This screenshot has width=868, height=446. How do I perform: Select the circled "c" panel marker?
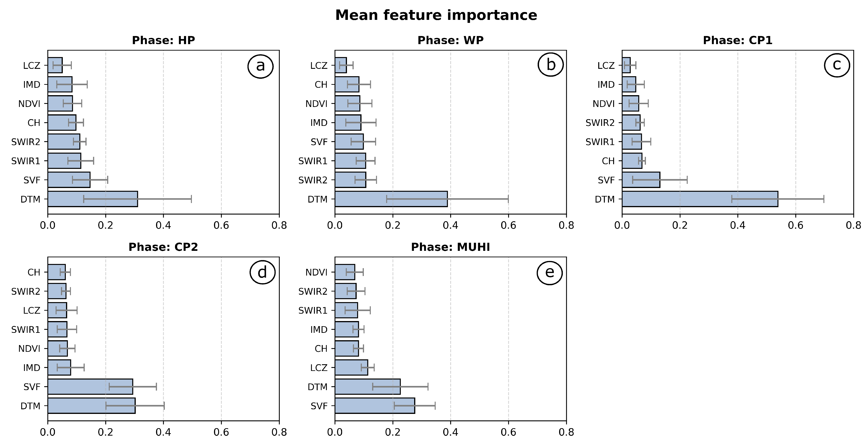tap(837, 64)
